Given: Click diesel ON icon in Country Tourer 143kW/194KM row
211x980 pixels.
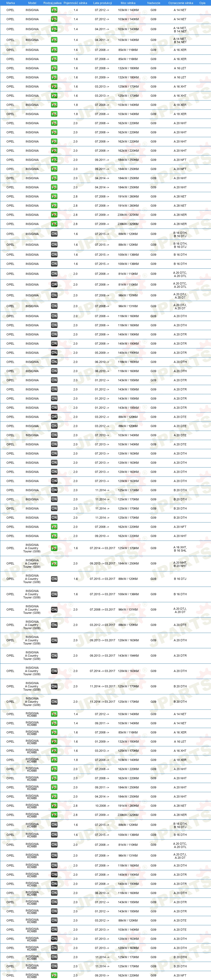Looking at the screenshot, I should pos(54,656).
